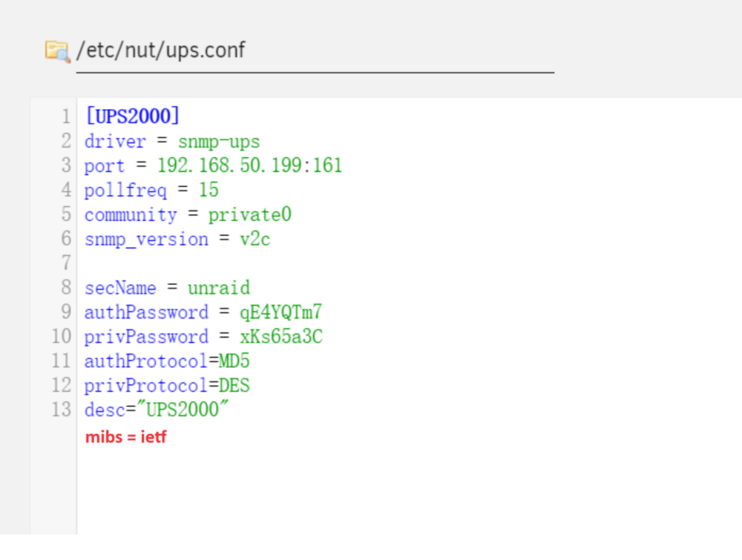Click line number 13 in the gutter
Image resolution: width=742 pixels, height=560 pixels.
click(62, 409)
